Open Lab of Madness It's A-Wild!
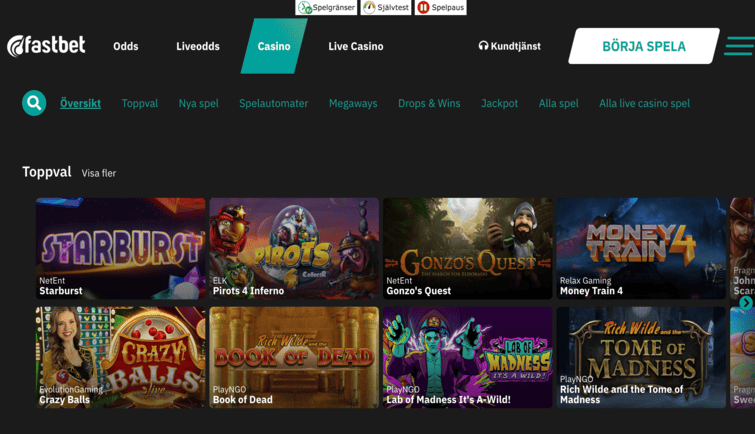Image resolution: width=755 pixels, height=434 pixels. (468, 357)
